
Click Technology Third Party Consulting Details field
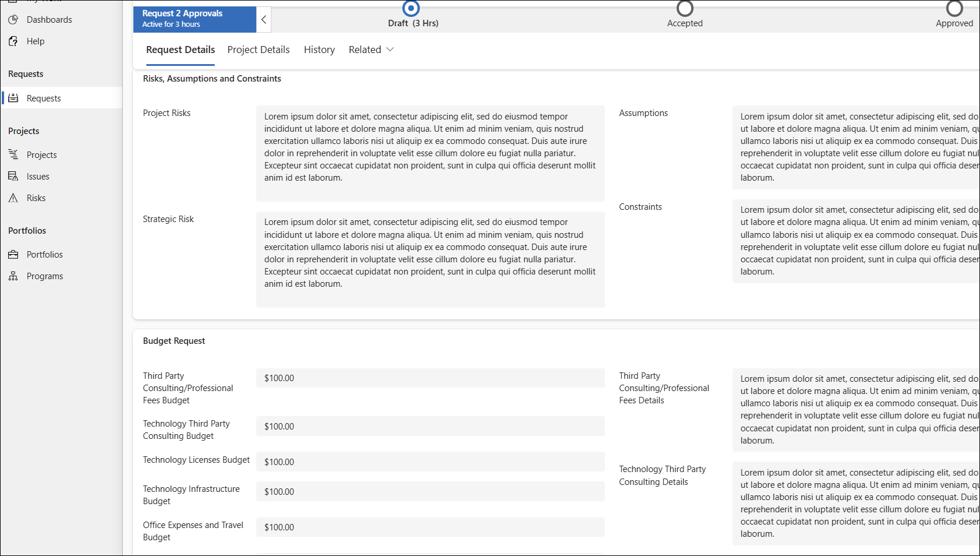[x=856, y=504]
